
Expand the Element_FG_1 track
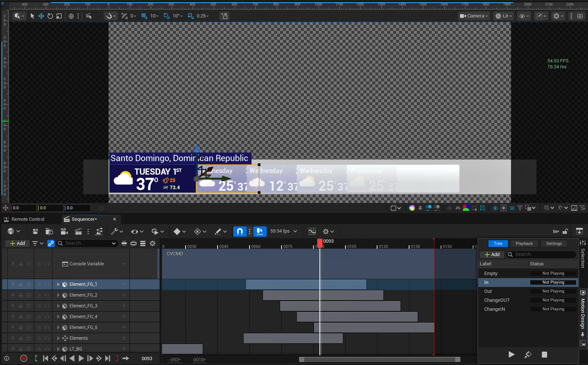pyautogui.click(x=58, y=284)
